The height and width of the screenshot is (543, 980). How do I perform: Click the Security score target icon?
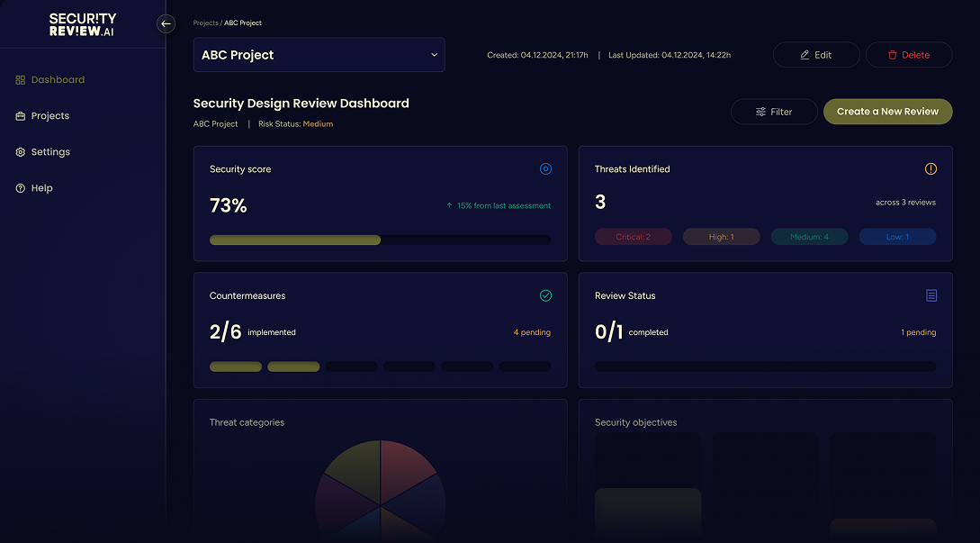click(545, 169)
